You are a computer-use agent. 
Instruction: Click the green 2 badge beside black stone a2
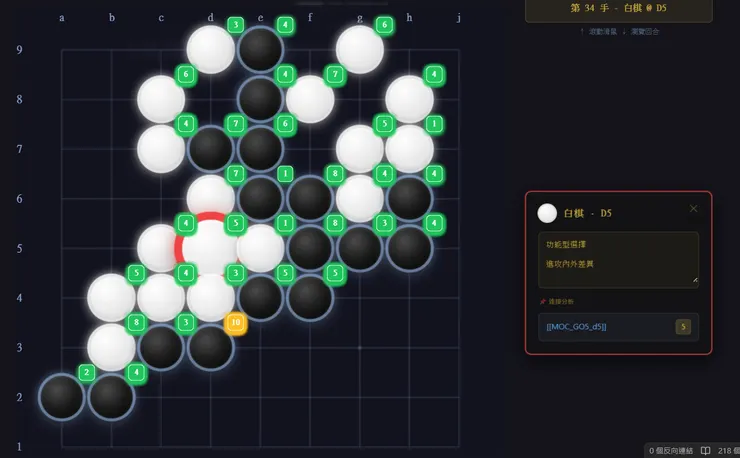coord(86,373)
